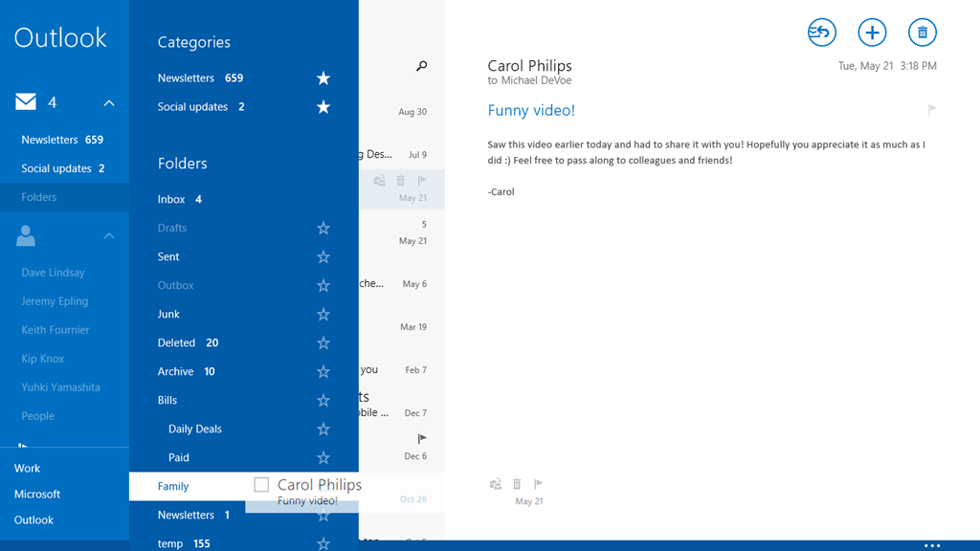Delete message using top-right trash icon
This screenshot has height=551, width=980.
click(923, 33)
